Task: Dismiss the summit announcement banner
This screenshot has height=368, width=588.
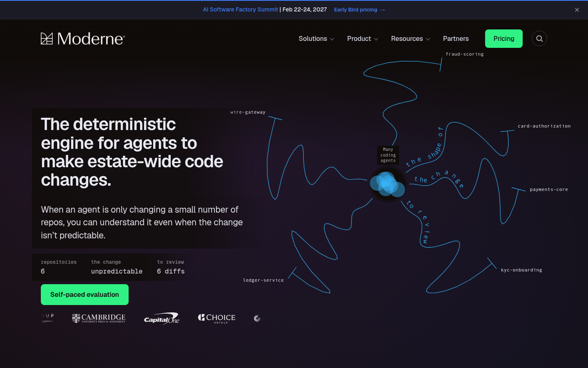Action: (x=577, y=10)
